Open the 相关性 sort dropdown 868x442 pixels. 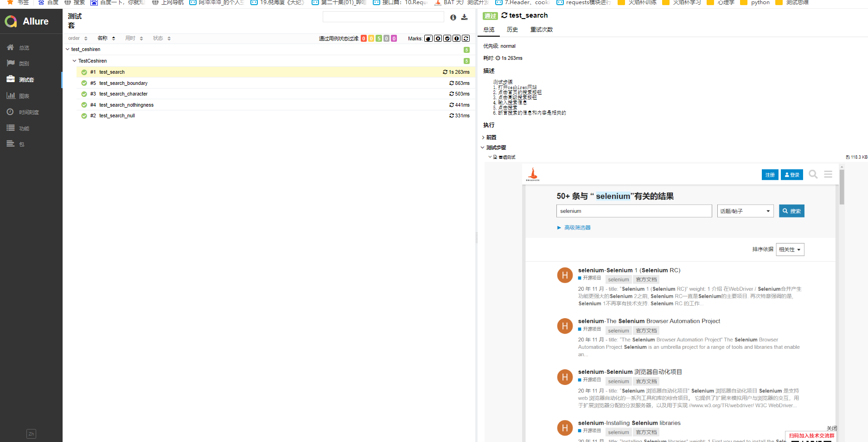point(790,250)
